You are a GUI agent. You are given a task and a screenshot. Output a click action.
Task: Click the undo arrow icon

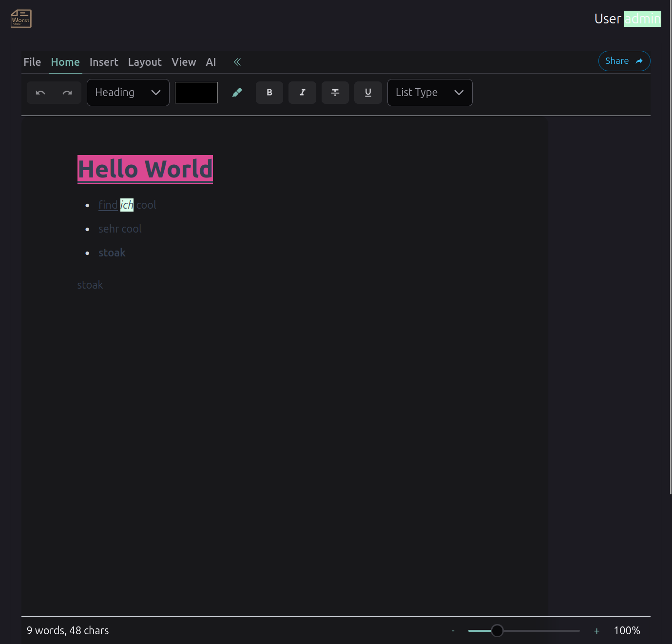[x=40, y=93]
